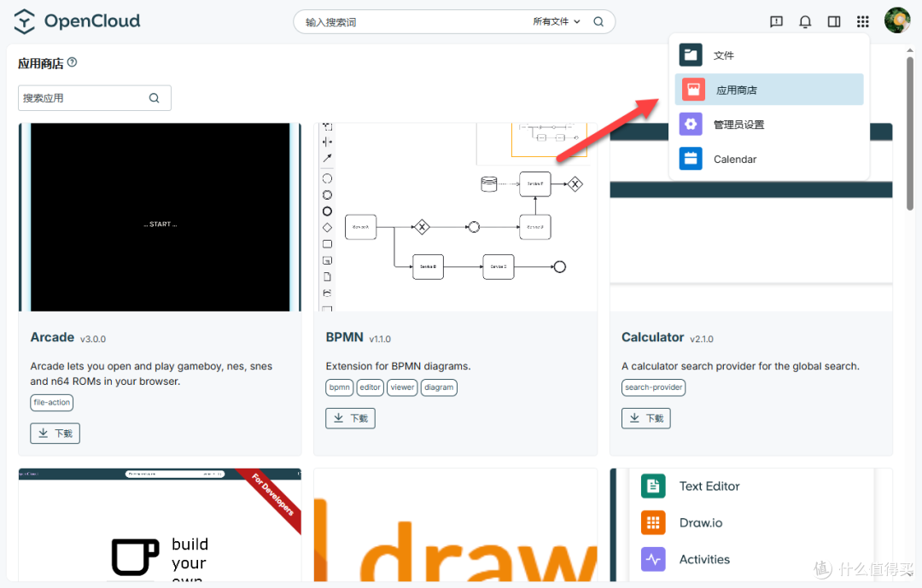Download the Arcade app
Screen dimensions: 922x588
click(55, 434)
